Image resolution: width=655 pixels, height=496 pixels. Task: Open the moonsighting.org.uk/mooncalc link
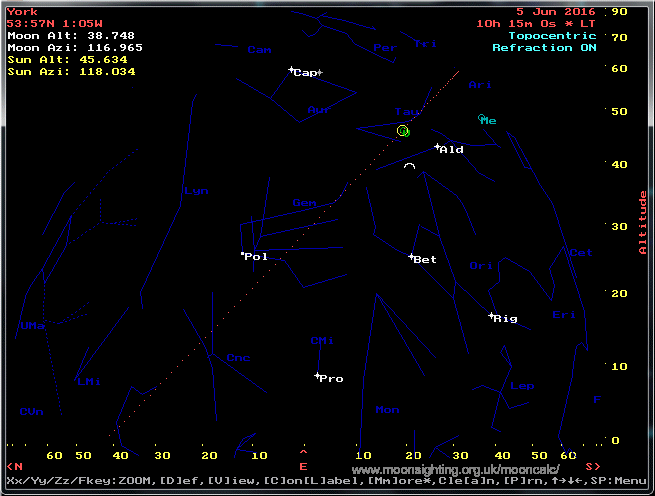pos(456,469)
